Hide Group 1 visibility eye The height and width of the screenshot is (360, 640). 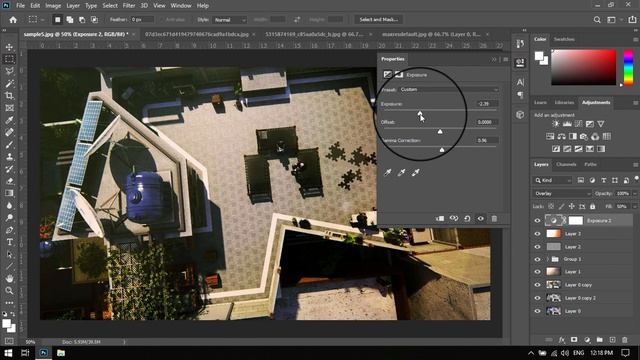tap(537, 259)
